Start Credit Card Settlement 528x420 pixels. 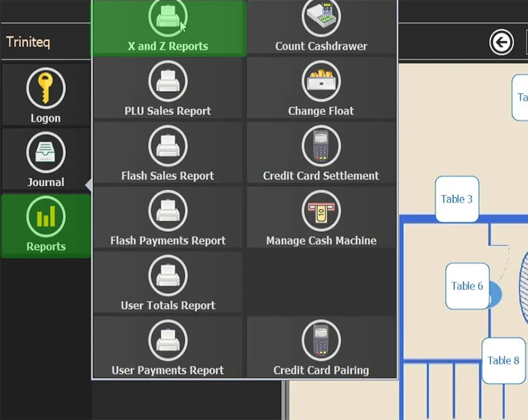(x=321, y=153)
